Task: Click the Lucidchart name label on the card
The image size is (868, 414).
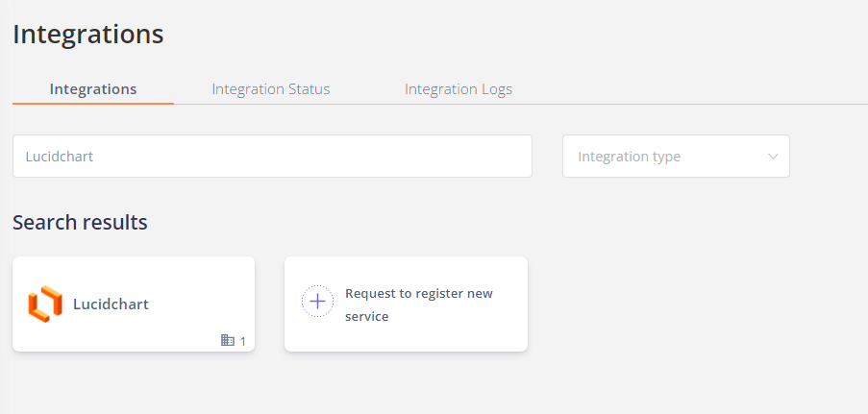Action: click(111, 304)
